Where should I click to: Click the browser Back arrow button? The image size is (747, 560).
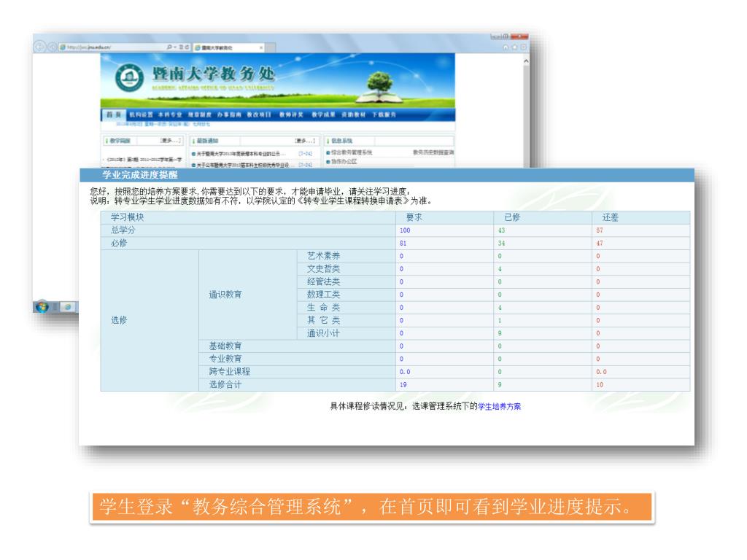tap(39, 47)
